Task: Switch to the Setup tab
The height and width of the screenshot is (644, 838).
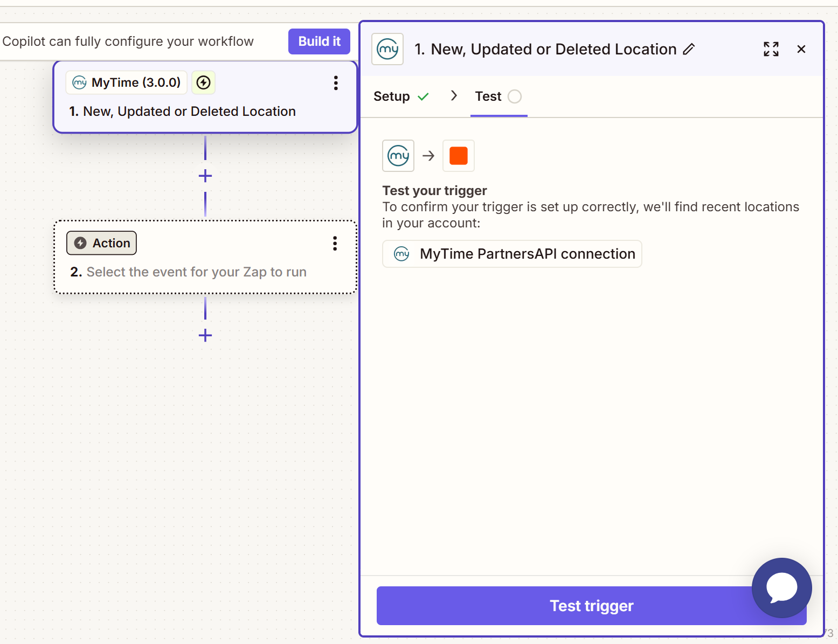Action: (401, 96)
